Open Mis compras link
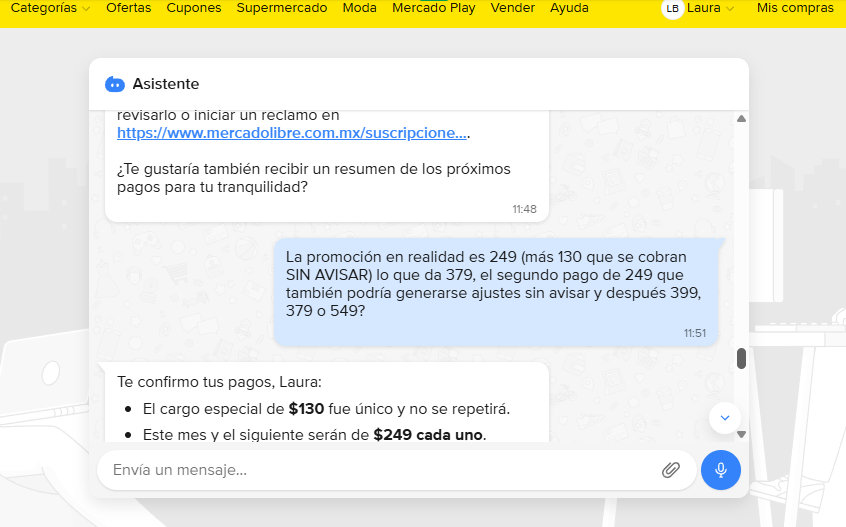Image resolution: width=846 pixels, height=527 pixels. [x=795, y=8]
